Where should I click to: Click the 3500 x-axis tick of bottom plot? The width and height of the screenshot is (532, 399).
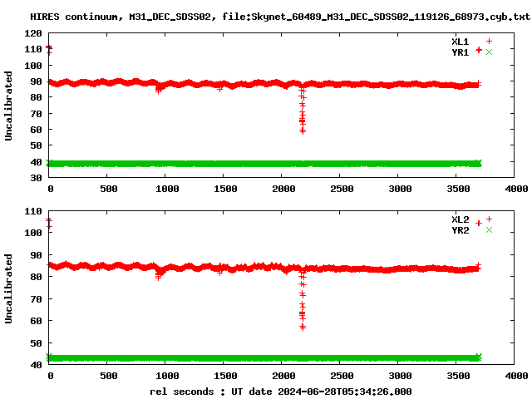[458, 376]
